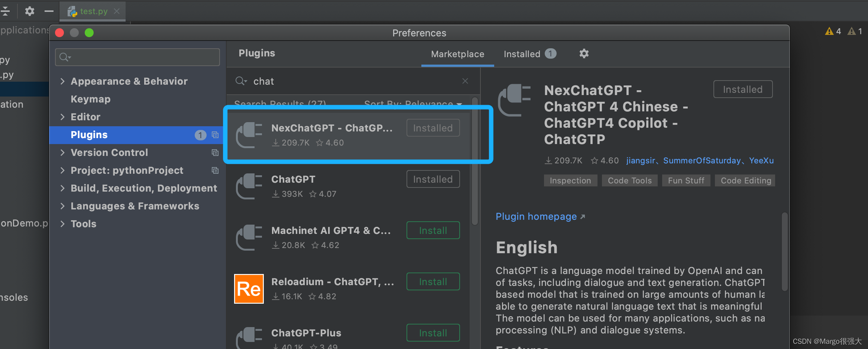The image size is (868, 349).
Task: Install the Reloadium plugin
Action: point(433,281)
